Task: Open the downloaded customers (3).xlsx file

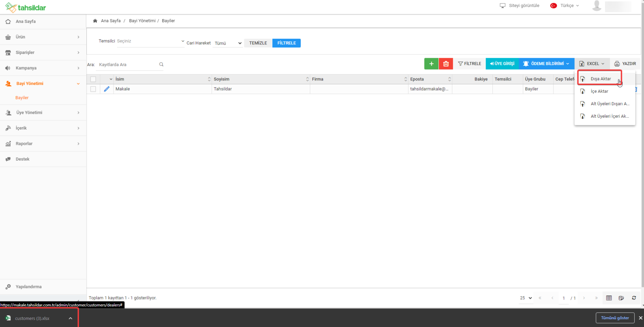Action: (32, 318)
